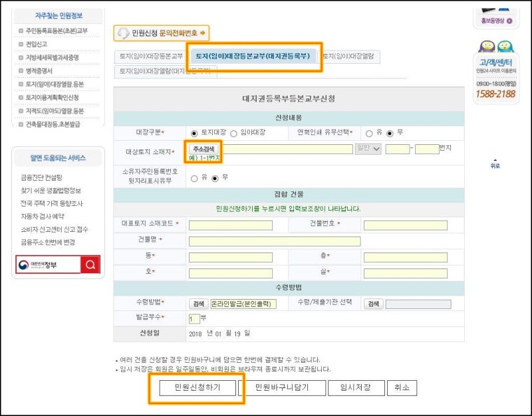This screenshot has height=416, width=532.
Task: Open the 토지(임야)대장열람(대지권등록부) tab
Action: [x=166, y=72]
